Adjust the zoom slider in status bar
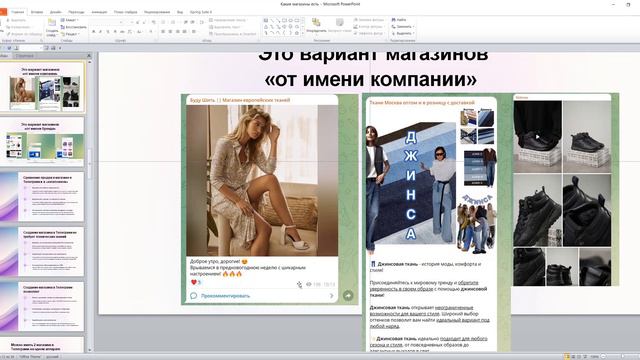Screen dimensions: 640x360 [622, 357]
